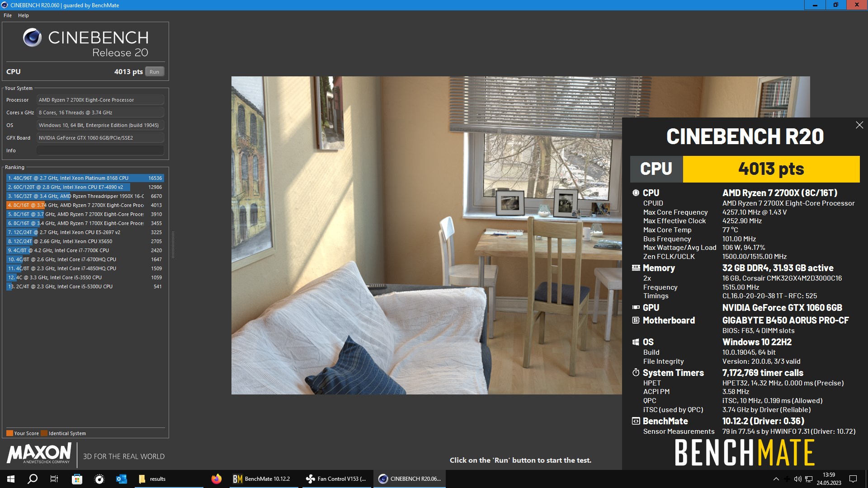Click the GPU icon in BenchMate panel
The width and height of the screenshot is (868, 488).
click(636, 308)
